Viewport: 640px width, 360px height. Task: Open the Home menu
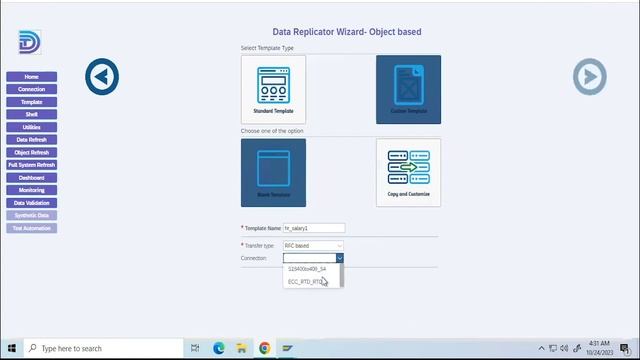[x=31, y=77]
